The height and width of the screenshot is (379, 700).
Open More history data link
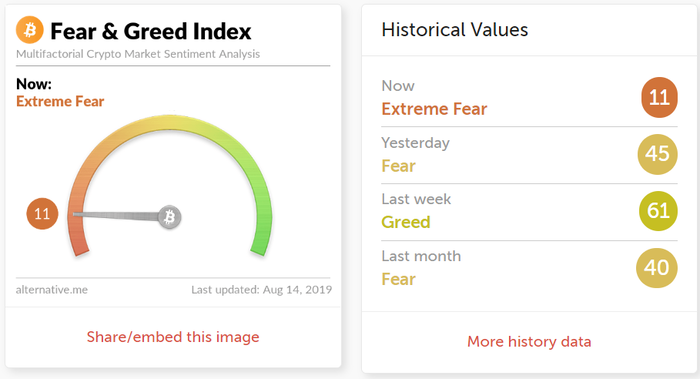point(529,342)
